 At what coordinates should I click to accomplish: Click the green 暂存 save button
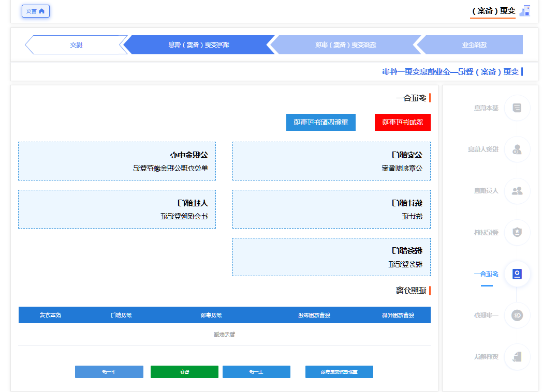(x=185, y=372)
